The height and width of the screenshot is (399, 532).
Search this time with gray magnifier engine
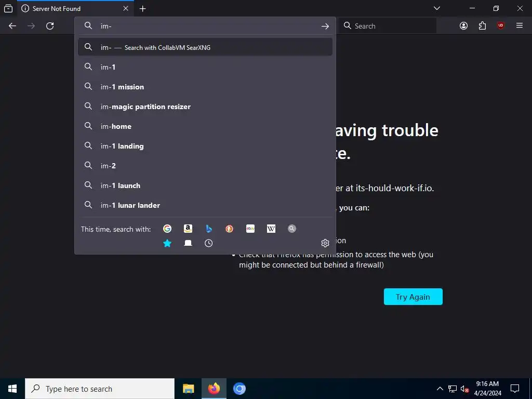click(x=292, y=229)
